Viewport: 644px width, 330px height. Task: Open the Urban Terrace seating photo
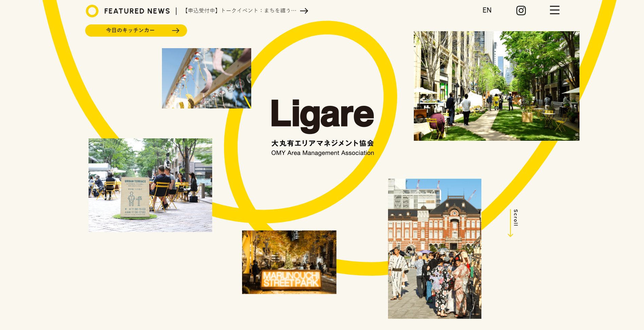tap(150, 185)
